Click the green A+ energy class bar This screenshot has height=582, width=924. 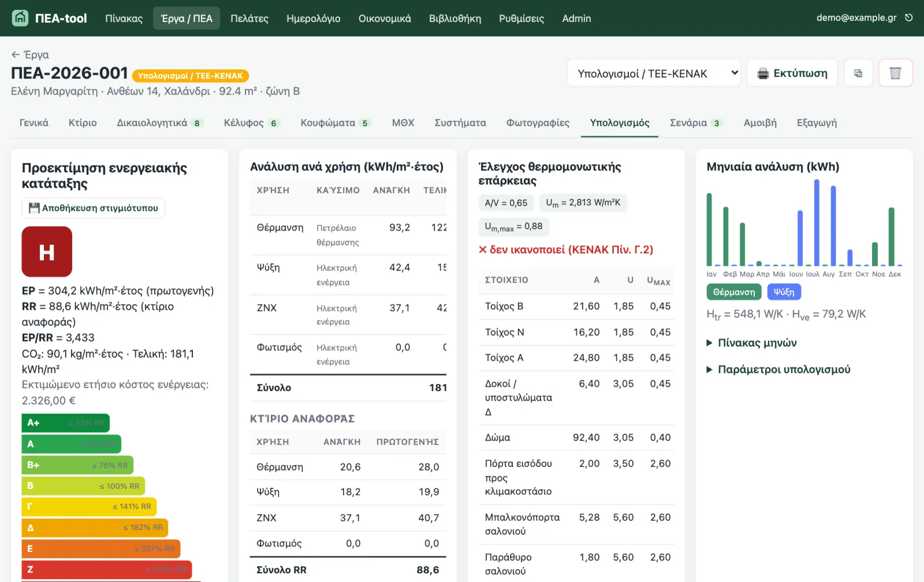(66, 423)
